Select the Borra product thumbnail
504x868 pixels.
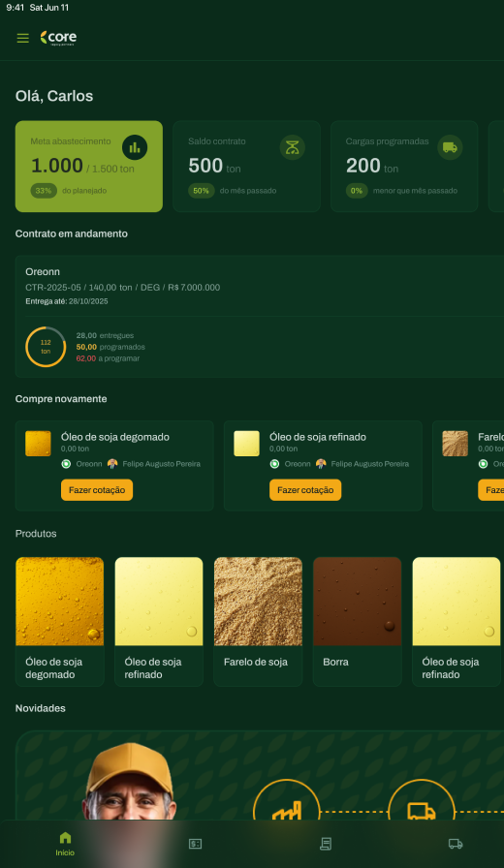(358, 602)
